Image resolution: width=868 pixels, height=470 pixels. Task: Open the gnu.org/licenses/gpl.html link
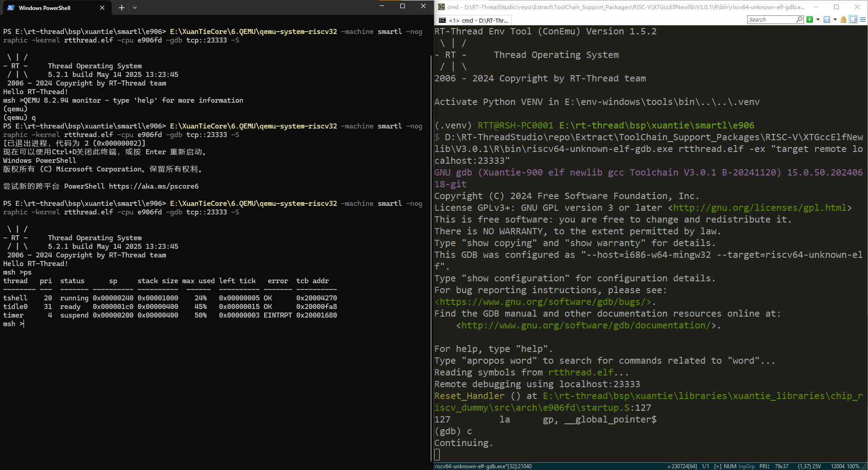759,208
